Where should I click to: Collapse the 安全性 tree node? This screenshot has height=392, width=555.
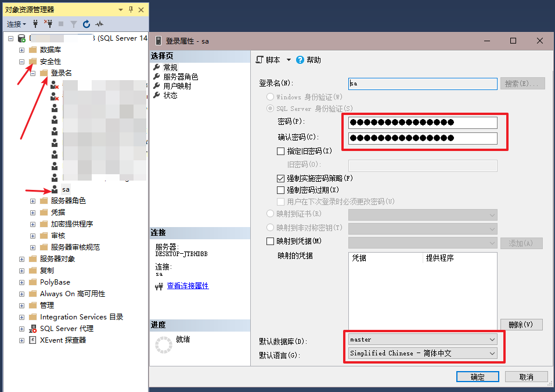click(x=22, y=60)
